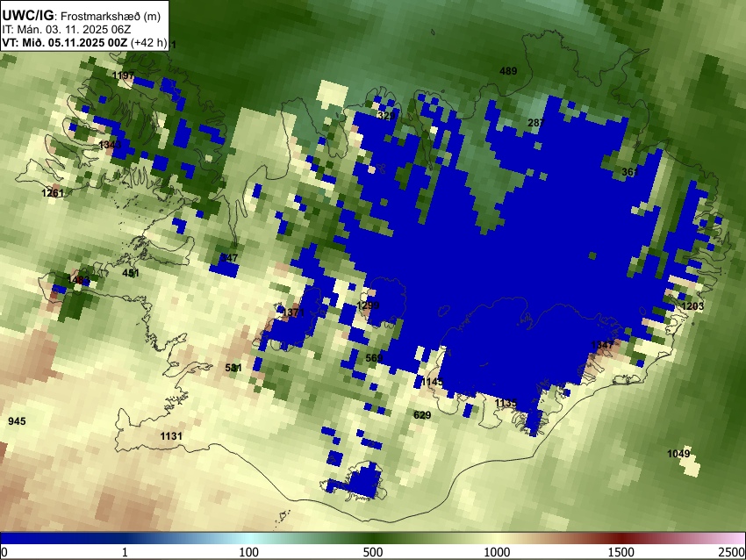
Task: Click the map value 1131
Action: pyautogui.click(x=171, y=436)
